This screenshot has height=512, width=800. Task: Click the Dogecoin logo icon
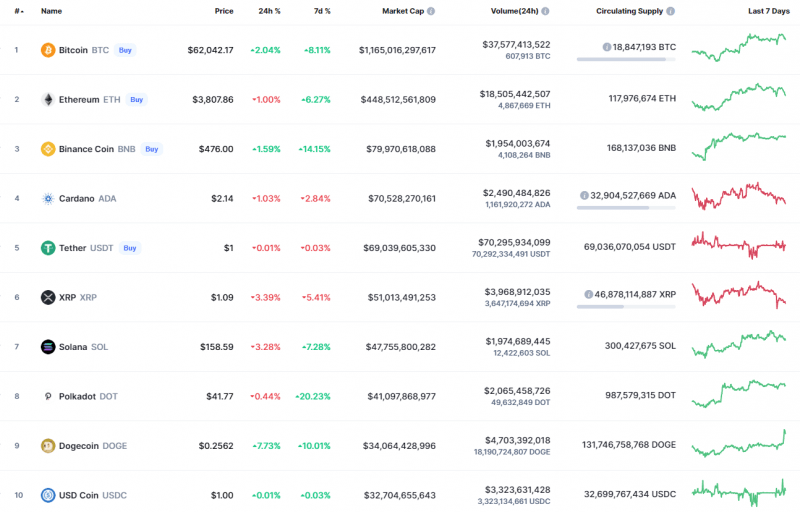pos(48,446)
